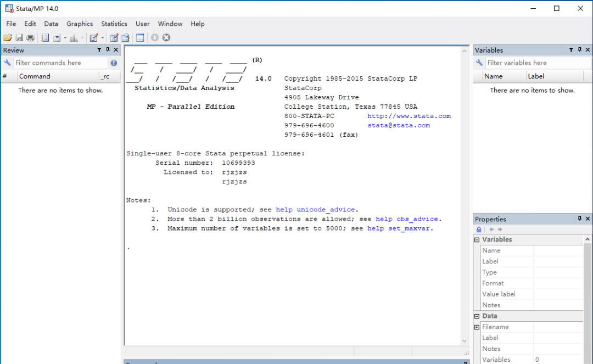Image resolution: width=593 pixels, height=364 pixels.
Task: Open the Statistics menu
Action: pyautogui.click(x=114, y=24)
